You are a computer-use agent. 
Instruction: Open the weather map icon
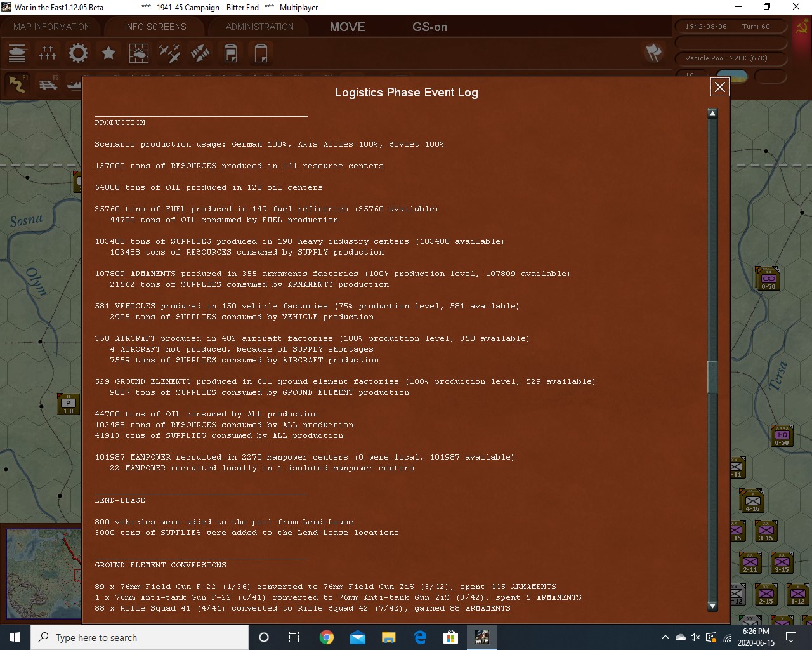[139, 53]
